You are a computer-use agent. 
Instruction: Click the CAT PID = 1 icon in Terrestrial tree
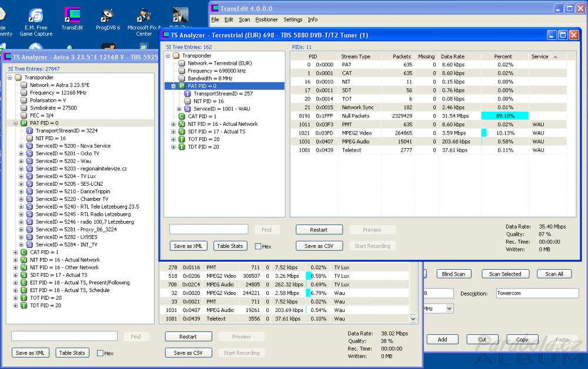(x=182, y=116)
